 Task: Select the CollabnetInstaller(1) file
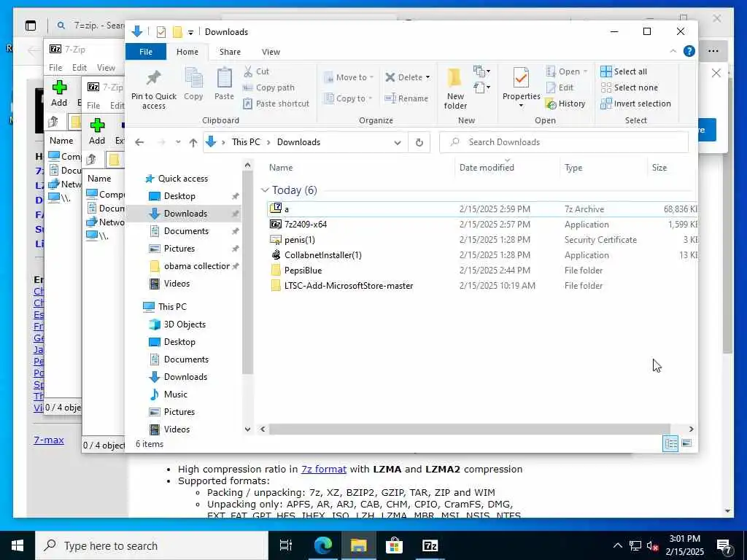322,255
